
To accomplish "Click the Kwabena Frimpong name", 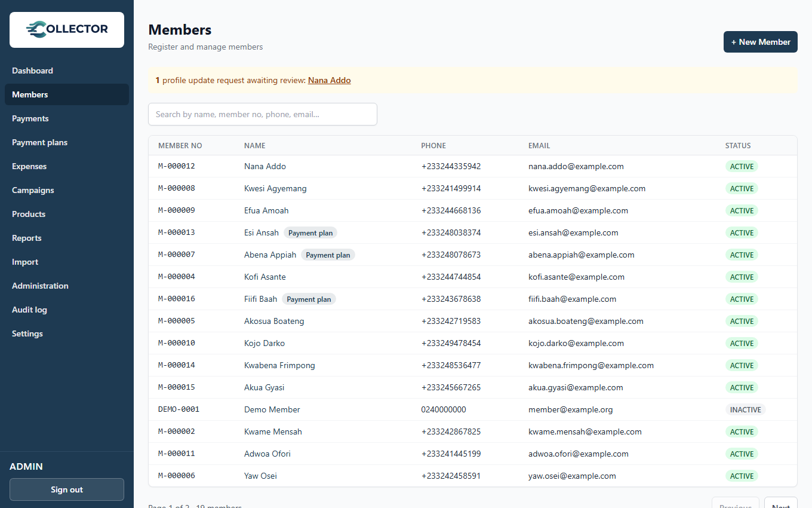I will [x=279, y=365].
